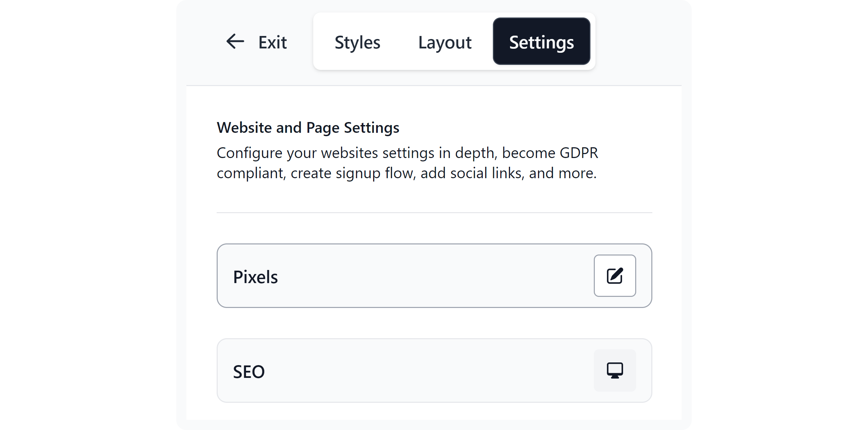Viewport: 868px width, 430px height.
Task: Select the SEO label text
Action: pos(249,372)
